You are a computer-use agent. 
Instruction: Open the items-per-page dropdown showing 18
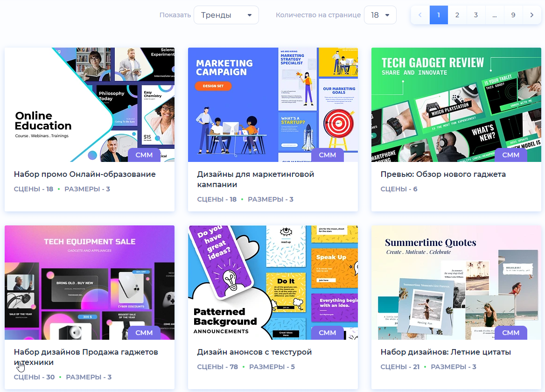click(380, 15)
